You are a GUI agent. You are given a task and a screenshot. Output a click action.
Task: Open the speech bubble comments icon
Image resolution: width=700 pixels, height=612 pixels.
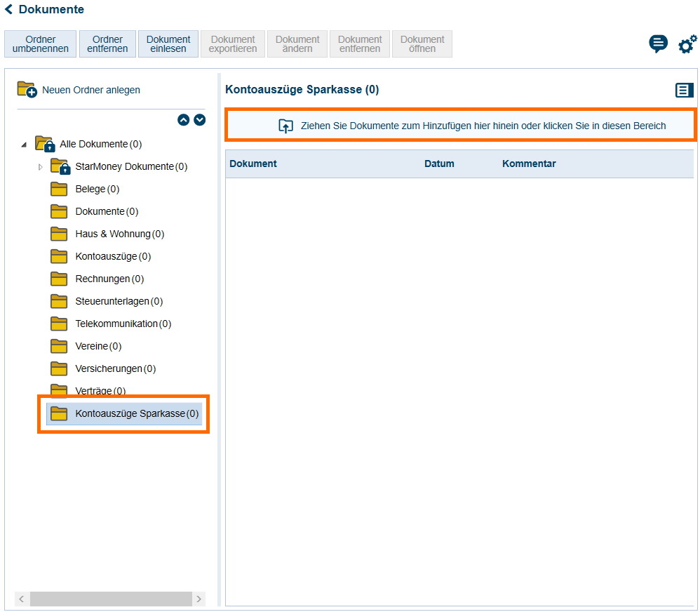658,44
